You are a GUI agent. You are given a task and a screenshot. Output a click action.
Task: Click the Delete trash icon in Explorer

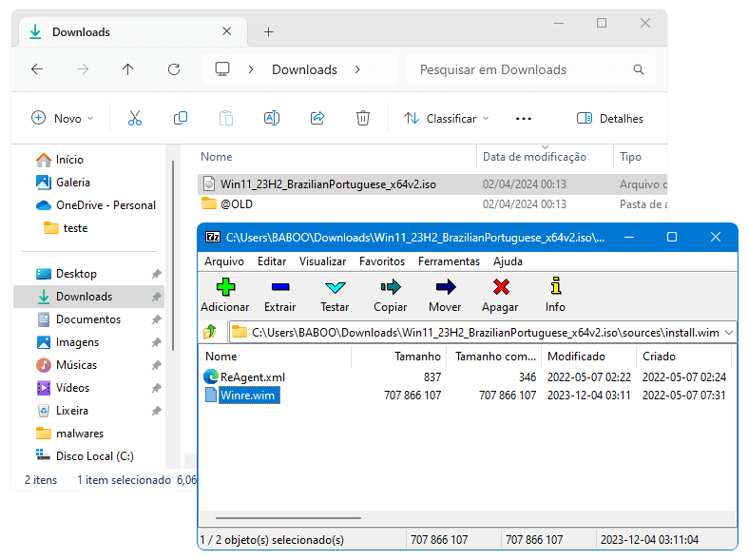tap(362, 118)
